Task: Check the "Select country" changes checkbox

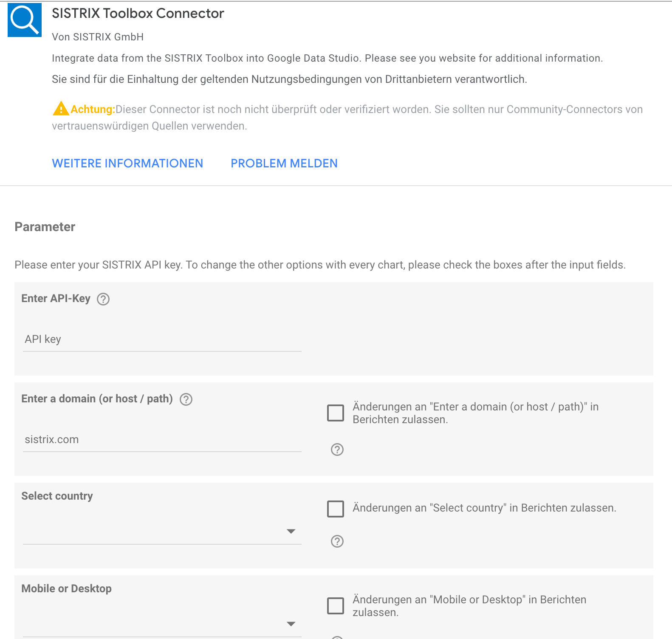Action: tap(336, 509)
